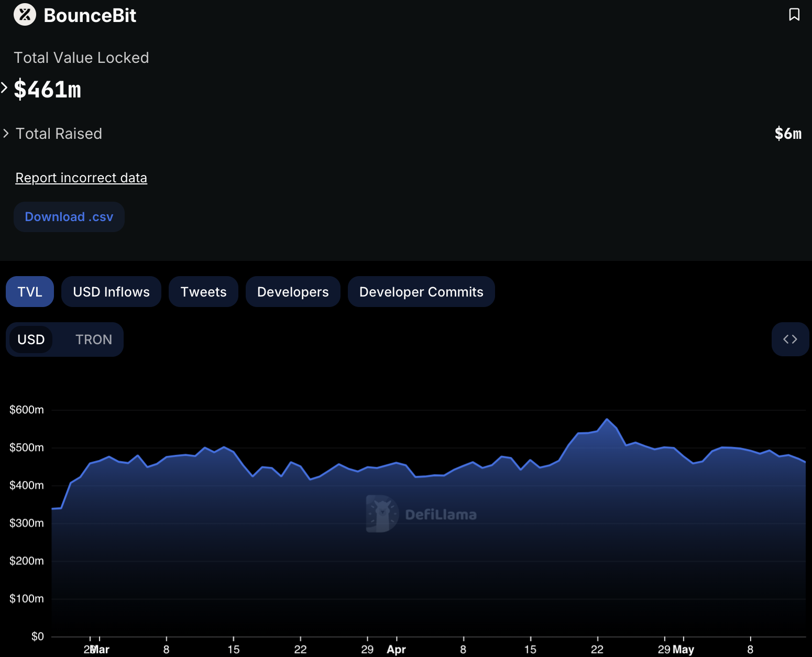This screenshot has height=657, width=812.
Task: Click the BounceBit title text
Action: click(x=90, y=15)
